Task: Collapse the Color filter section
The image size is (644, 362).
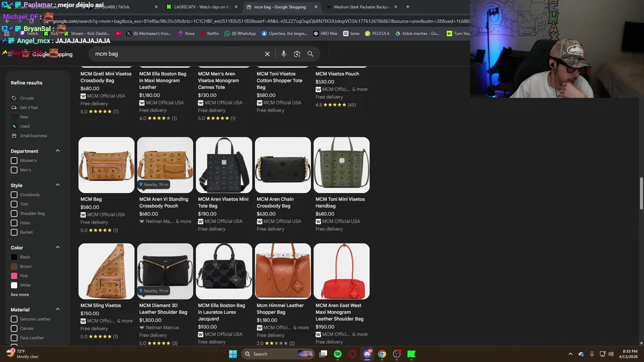Action: coord(57,247)
